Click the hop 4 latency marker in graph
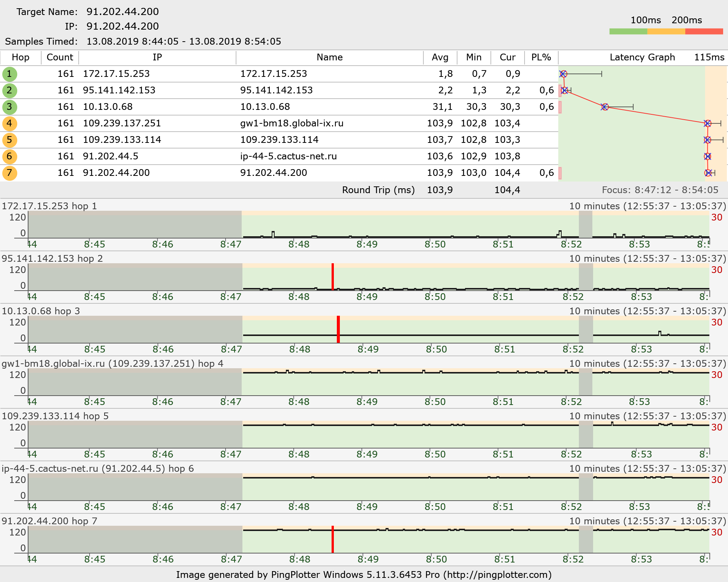The height and width of the screenshot is (582, 728). (x=707, y=123)
